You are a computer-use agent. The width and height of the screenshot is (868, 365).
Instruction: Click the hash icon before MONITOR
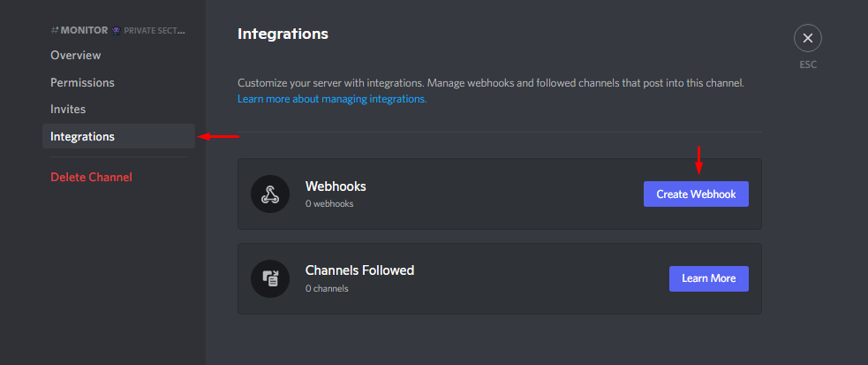[54, 30]
